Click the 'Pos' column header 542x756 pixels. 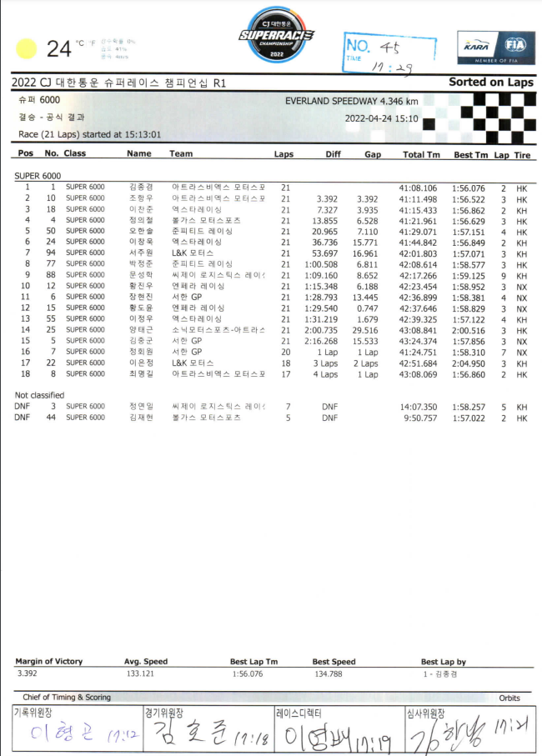pyautogui.click(x=26, y=153)
